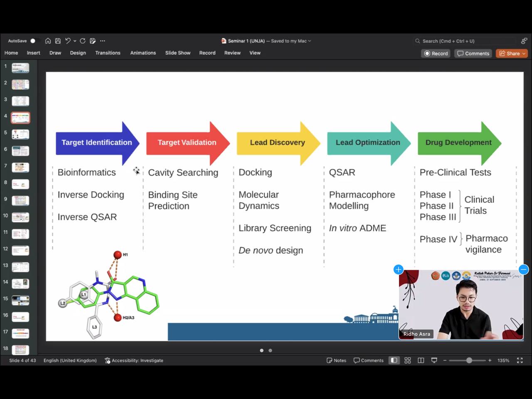Click the Home icon in the title bar
This screenshot has height=399, width=532.
(48, 41)
